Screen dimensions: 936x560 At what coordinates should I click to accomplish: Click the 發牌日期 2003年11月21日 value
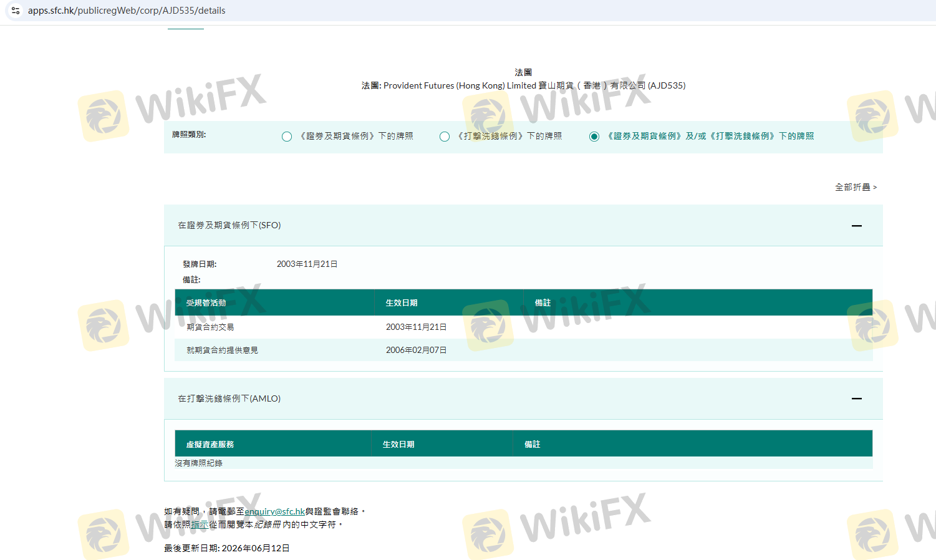tap(307, 264)
